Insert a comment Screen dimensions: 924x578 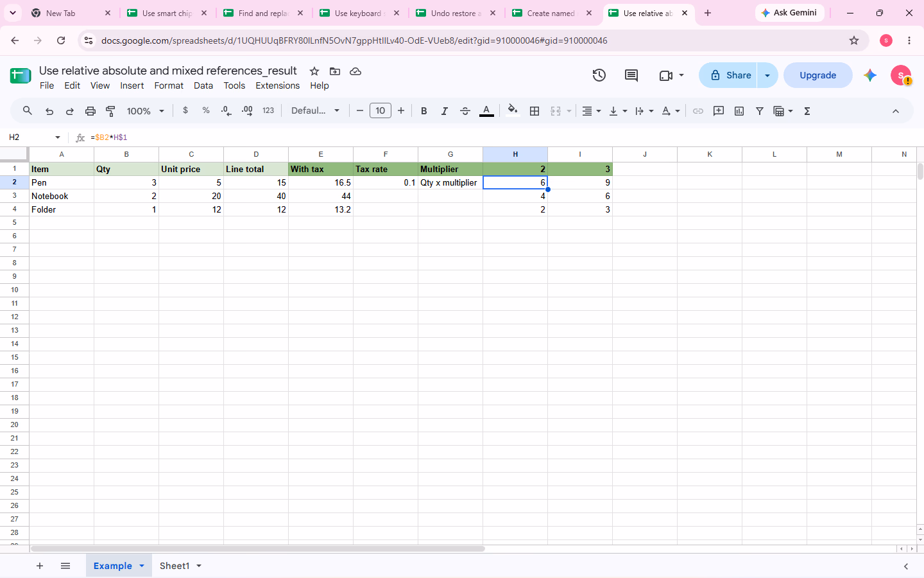(719, 111)
